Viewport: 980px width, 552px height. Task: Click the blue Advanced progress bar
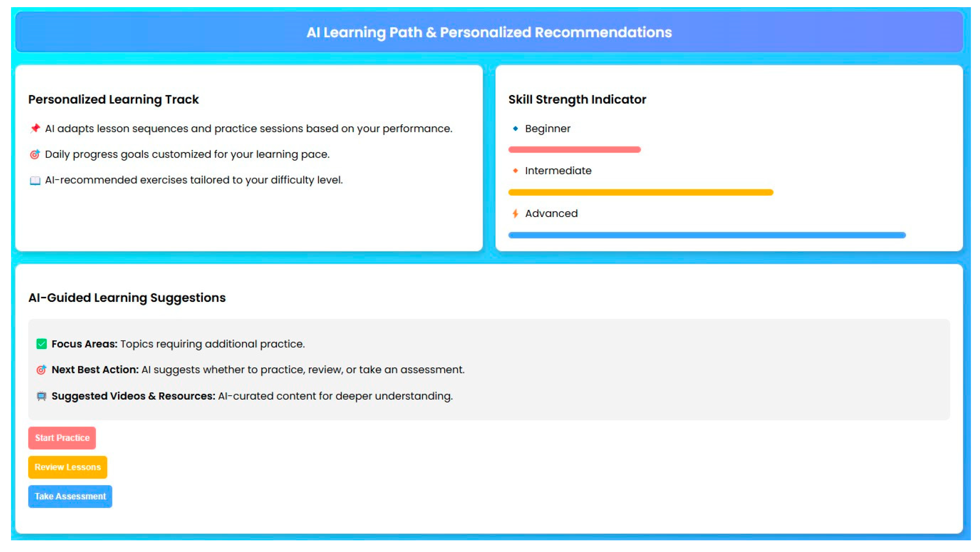pos(707,235)
